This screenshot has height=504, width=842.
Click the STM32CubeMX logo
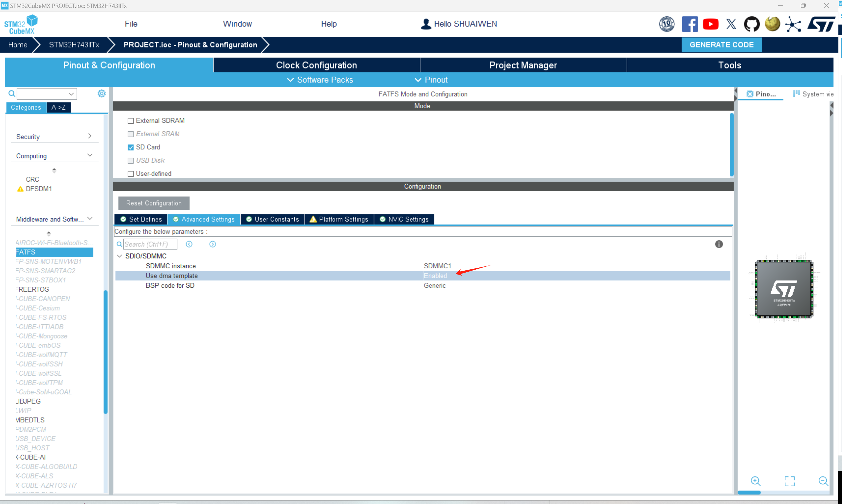21,24
